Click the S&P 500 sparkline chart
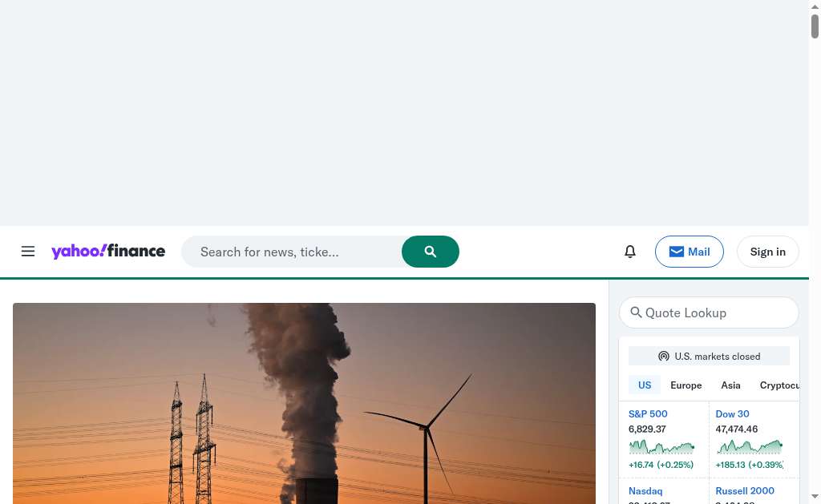 pos(661,447)
